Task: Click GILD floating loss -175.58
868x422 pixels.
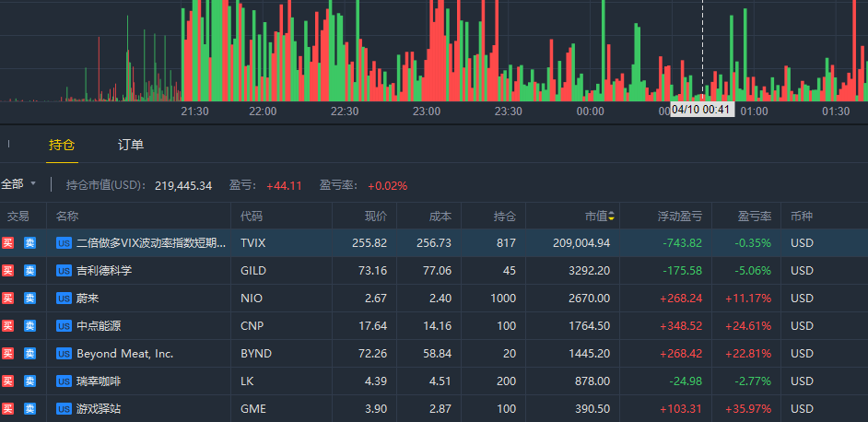Action: (x=682, y=271)
